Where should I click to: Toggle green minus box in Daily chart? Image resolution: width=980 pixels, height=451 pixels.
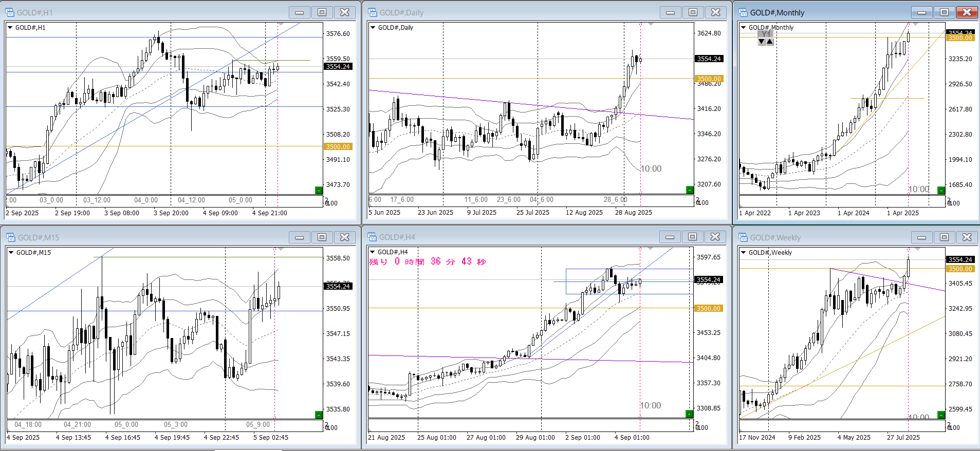click(690, 190)
